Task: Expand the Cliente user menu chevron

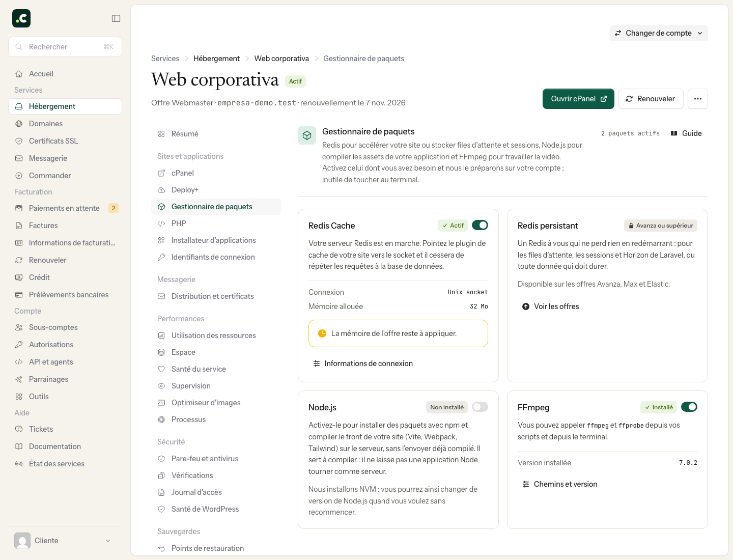Action: 108,541
